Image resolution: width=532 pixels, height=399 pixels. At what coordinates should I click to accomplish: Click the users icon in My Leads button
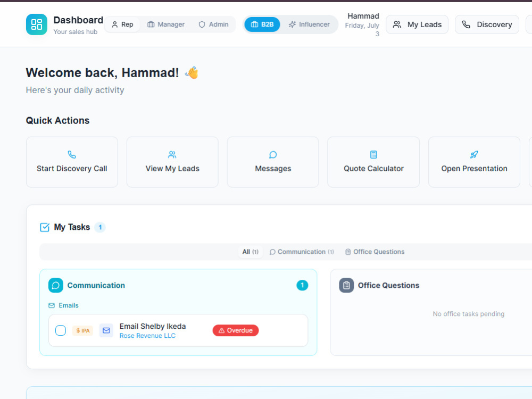click(x=397, y=24)
